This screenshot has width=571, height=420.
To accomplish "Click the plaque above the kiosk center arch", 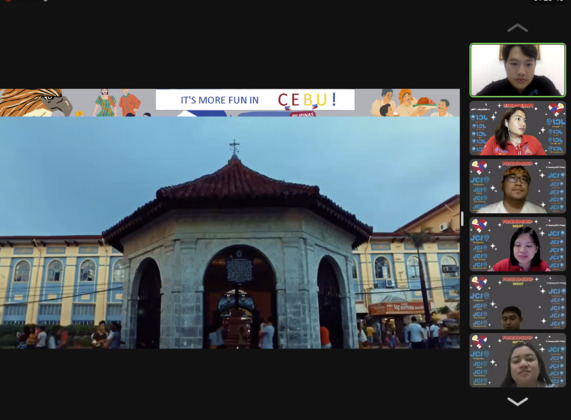I will pyautogui.click(x=239, y=270).
